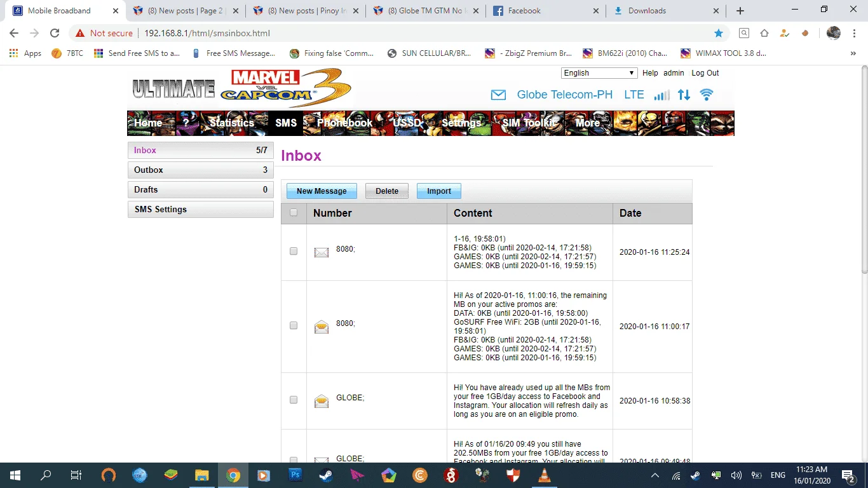This screenshot has height=488, width=868.
Task: Click the ENG language indicator in taskbar
Action: [x=777, y=475]
